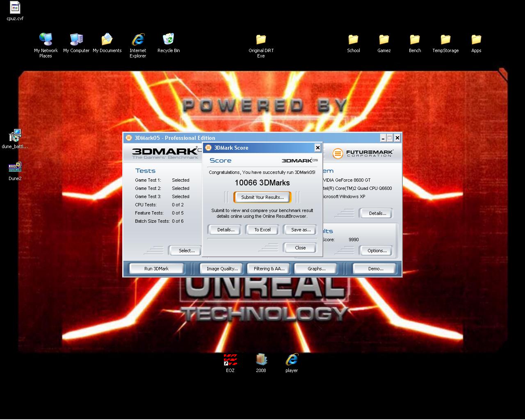Select the dune_battl... installer icon
The width and height of the screenshot is (525, 420).
tap(15, 135)
